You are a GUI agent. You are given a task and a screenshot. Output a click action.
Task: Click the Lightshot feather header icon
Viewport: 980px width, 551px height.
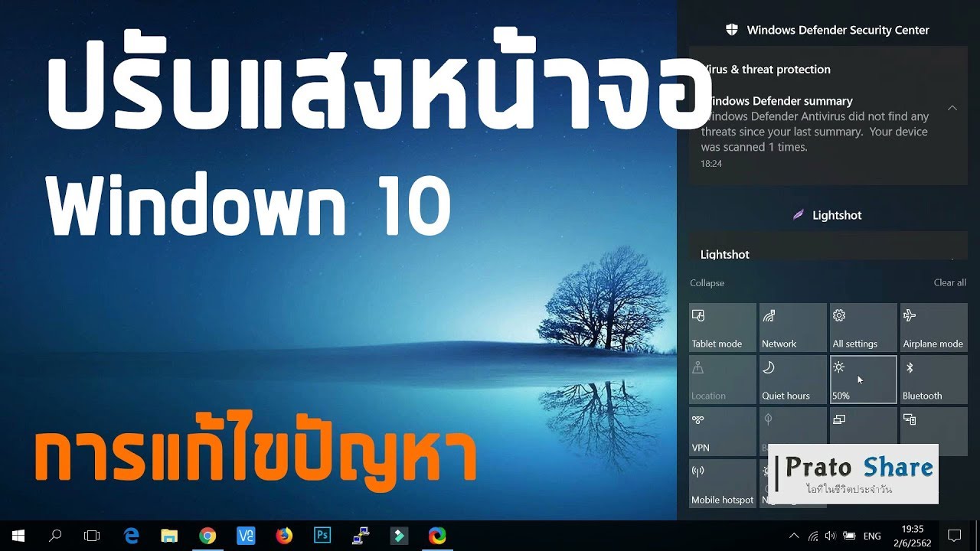799,215
